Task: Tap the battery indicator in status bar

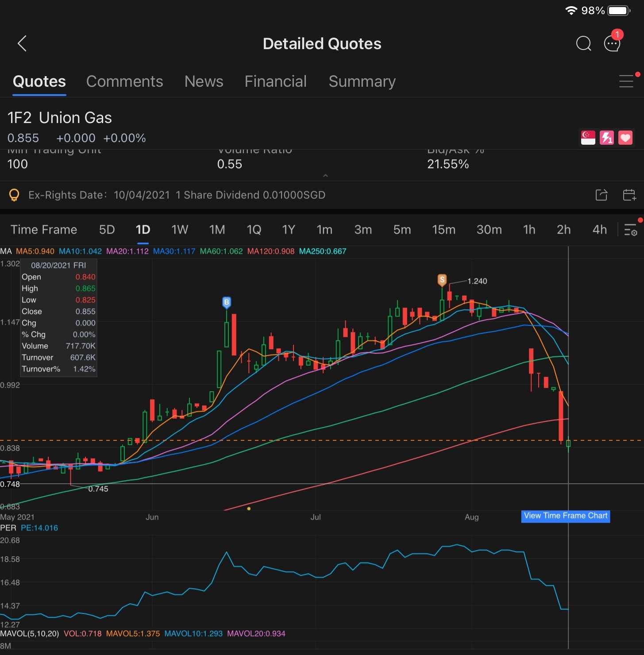Action: [x=620, y=11]
